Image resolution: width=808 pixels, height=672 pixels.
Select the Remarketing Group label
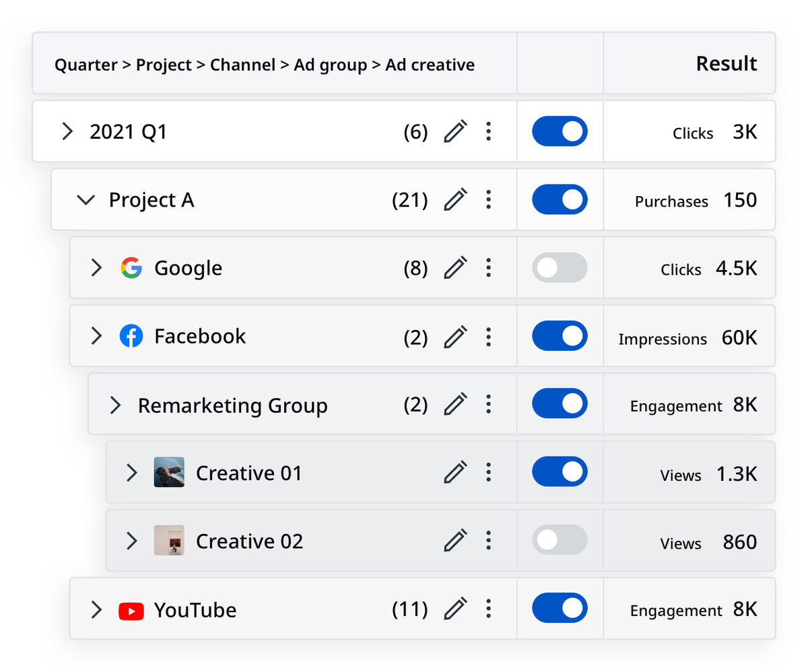point(232,405)
